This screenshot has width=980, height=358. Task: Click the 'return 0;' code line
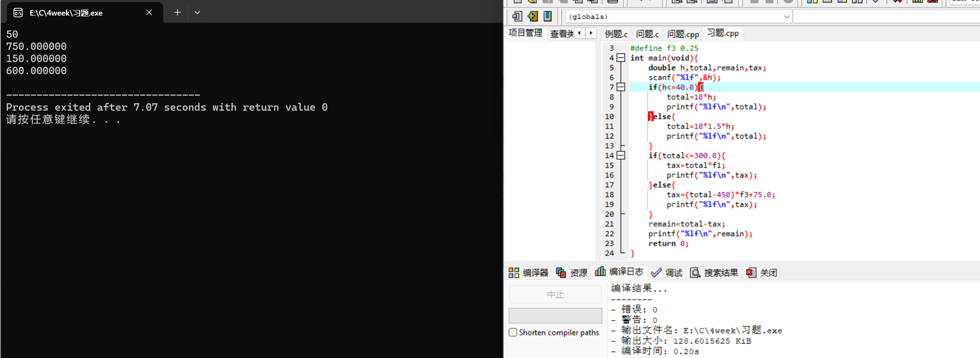point(668,243)
